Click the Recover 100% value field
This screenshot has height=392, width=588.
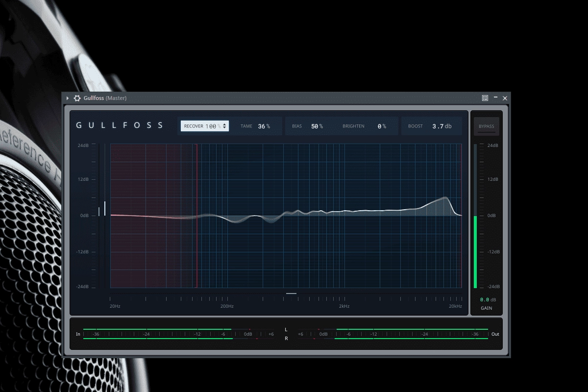point(205,126)
